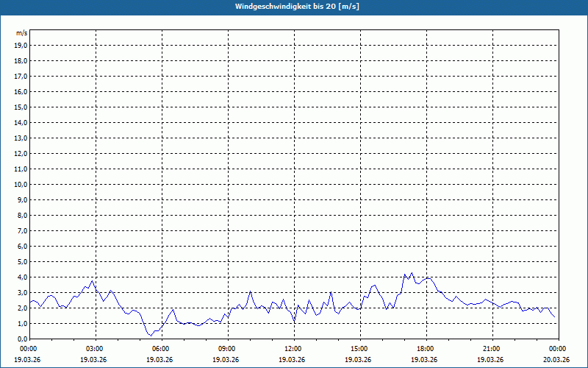Select the 15:00 time axis label
This screenshot has width=588, height=368.
[359, 349]
